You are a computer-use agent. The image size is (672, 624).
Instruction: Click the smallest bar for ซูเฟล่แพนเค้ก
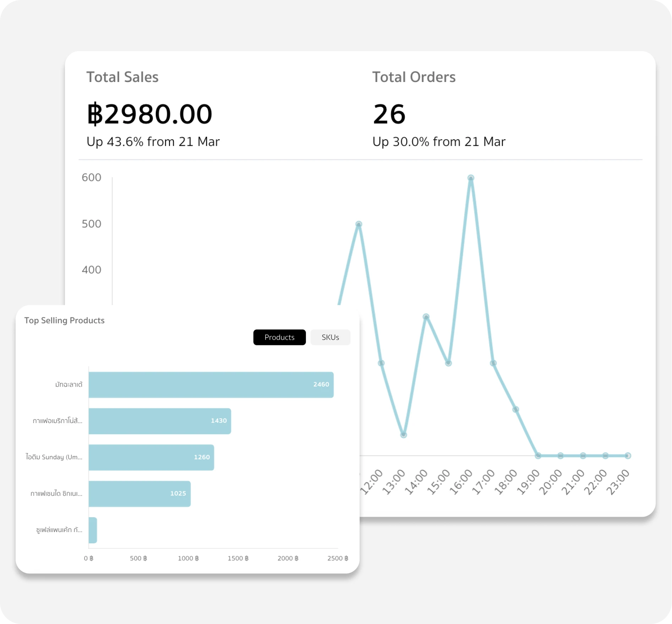(93, 530)
